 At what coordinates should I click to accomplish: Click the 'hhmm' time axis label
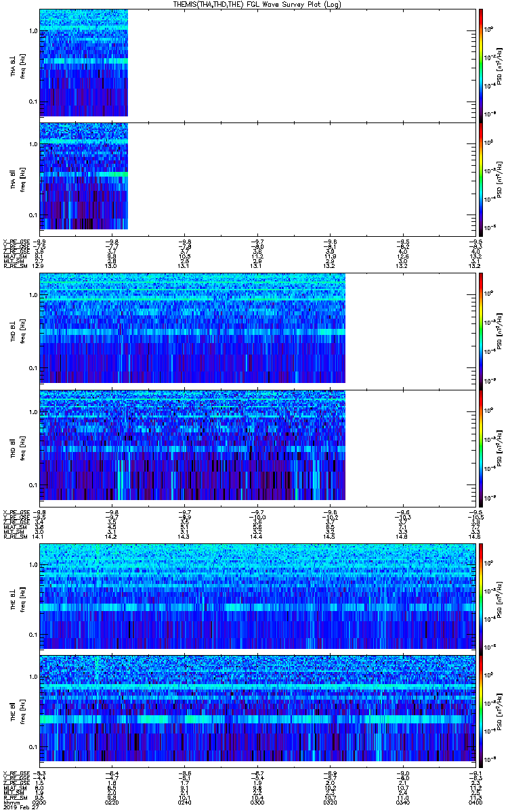pyautogui.click(x=10, y=803)
